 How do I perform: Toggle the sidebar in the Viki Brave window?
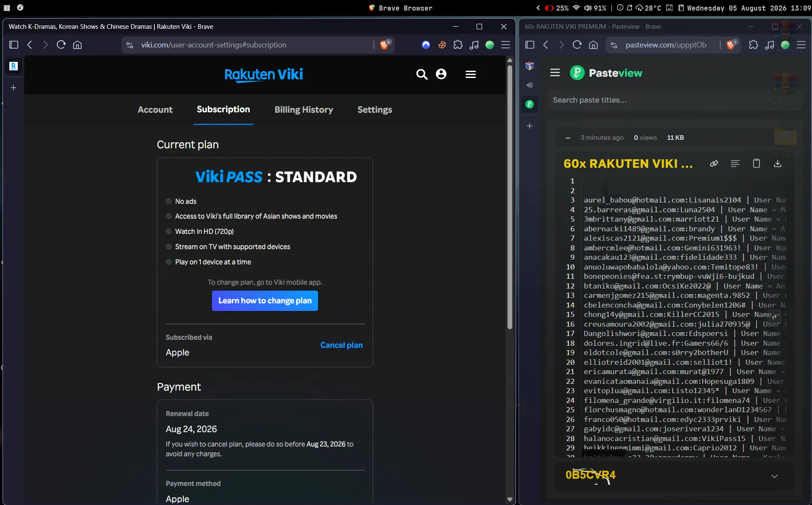[x=14, y=45]
